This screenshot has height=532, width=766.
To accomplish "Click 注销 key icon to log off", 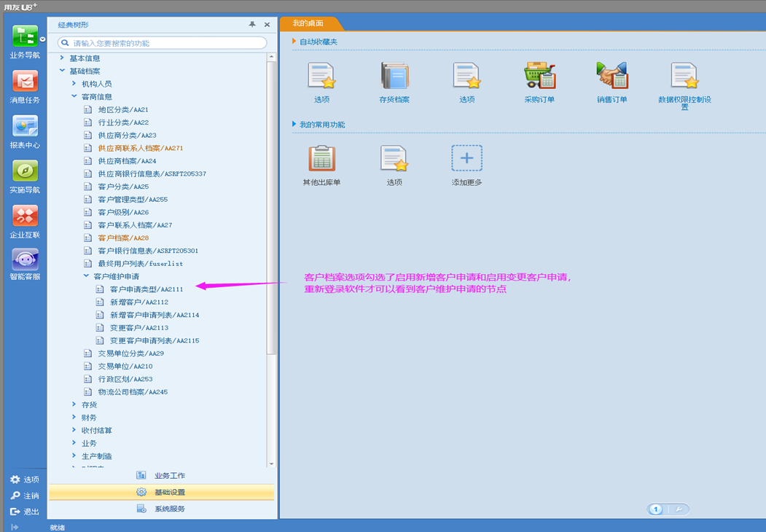I will pos(15,496).
